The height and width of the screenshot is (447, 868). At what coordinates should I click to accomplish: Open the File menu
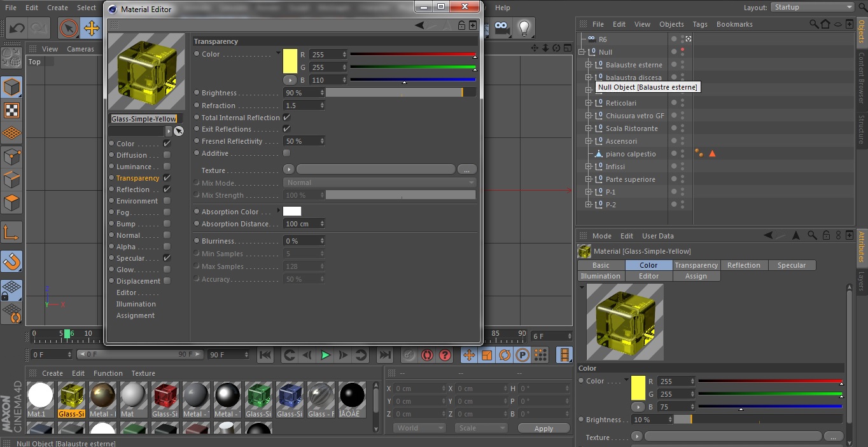coord(11,8)
